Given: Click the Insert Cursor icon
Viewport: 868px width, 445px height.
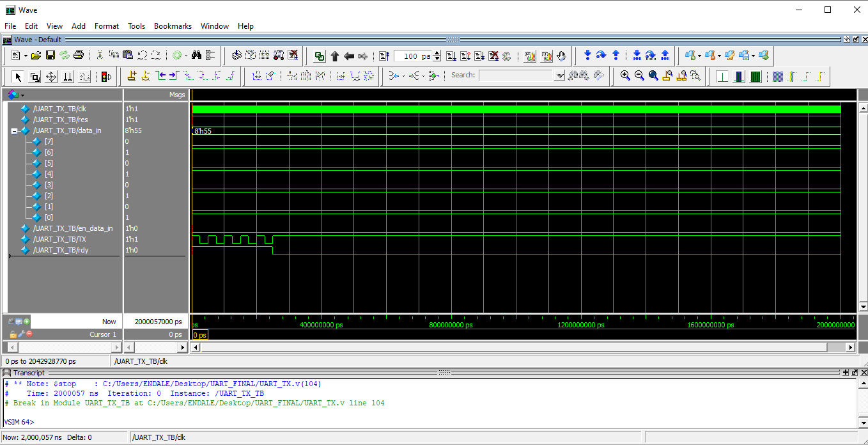Looking at the screenshot, I should point(132,76).
